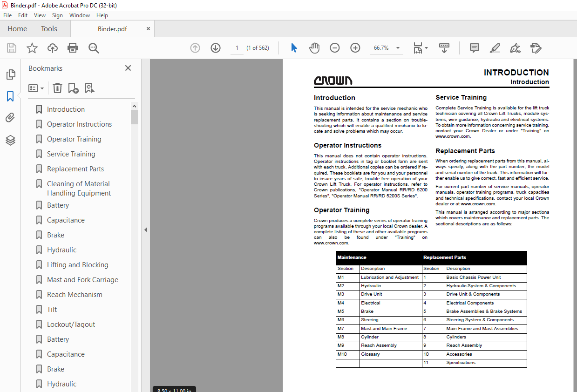Viewport: 577px width, 392px height.
Task: Zoom in with the plus button
Action: 355,48
